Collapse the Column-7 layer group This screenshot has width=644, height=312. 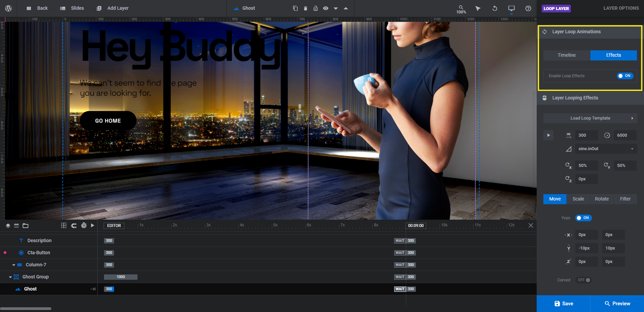pos(14,265)
